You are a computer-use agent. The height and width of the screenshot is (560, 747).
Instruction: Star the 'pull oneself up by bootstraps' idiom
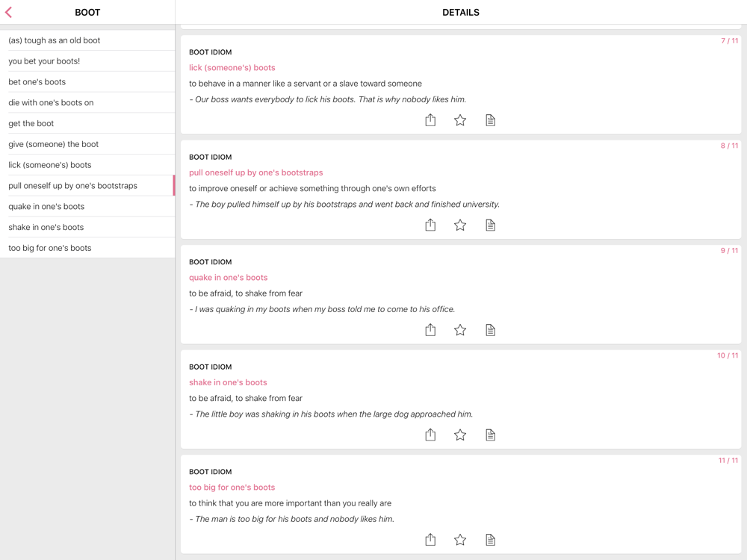(460, 225)
